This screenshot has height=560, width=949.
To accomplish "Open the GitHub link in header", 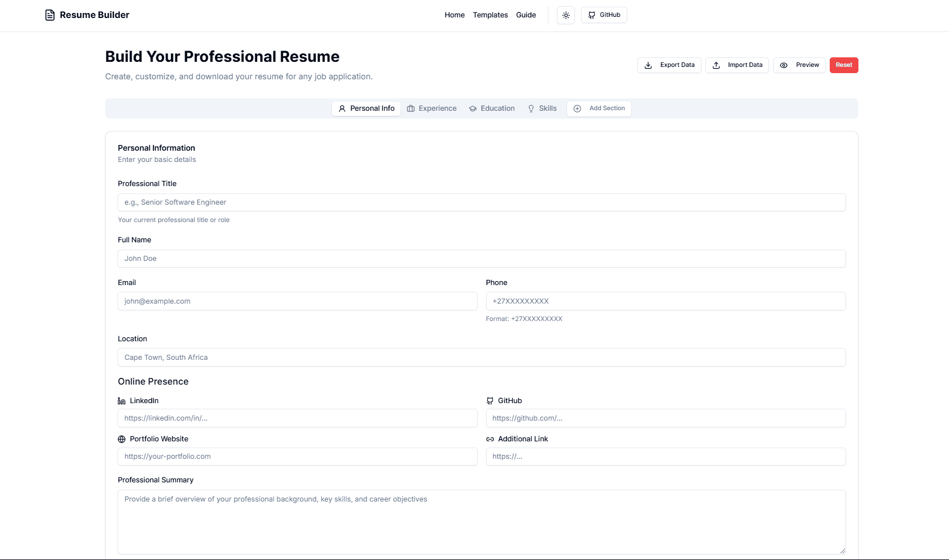I will (604, 15).
